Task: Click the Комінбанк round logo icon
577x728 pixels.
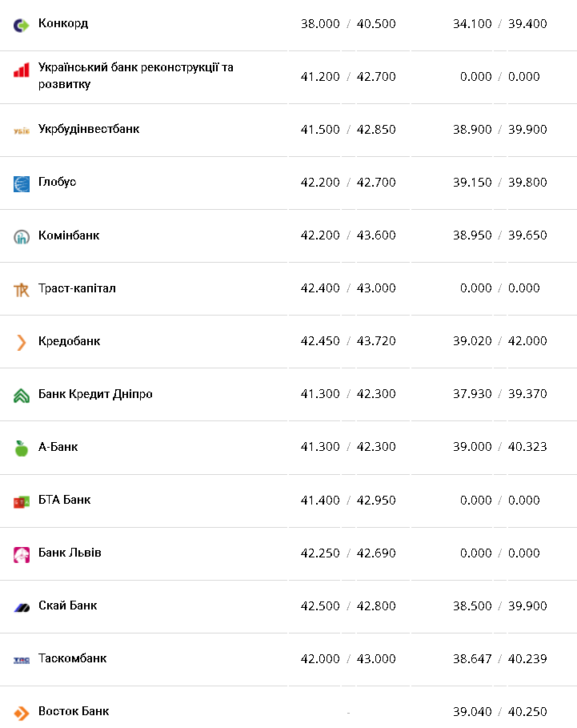Action: pyautogui.click(x=22, y=237)
